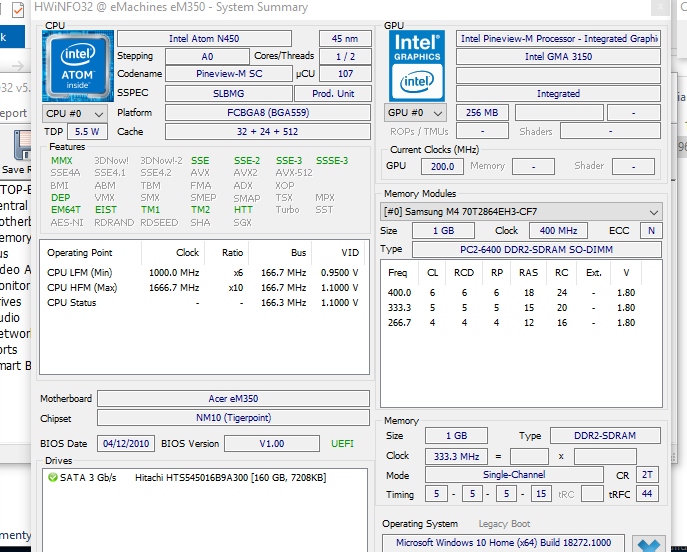Click the NM10 (Tigerpoint) chipset field
This screenshot has width=687, height=552.
233,418
